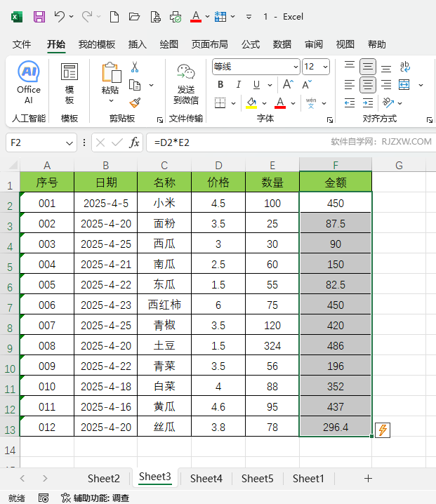
Task: Click the text Orientation icon
Action: 388,103
